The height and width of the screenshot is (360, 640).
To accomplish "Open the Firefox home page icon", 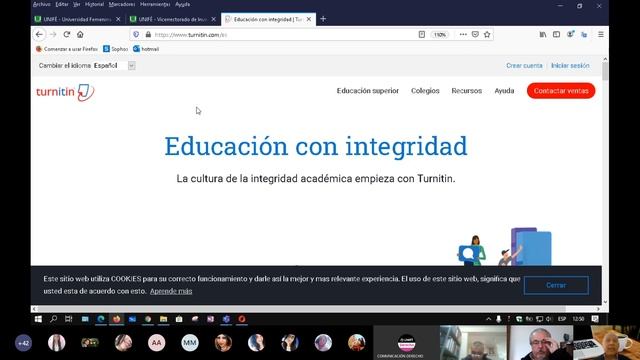I will [80, 35].
